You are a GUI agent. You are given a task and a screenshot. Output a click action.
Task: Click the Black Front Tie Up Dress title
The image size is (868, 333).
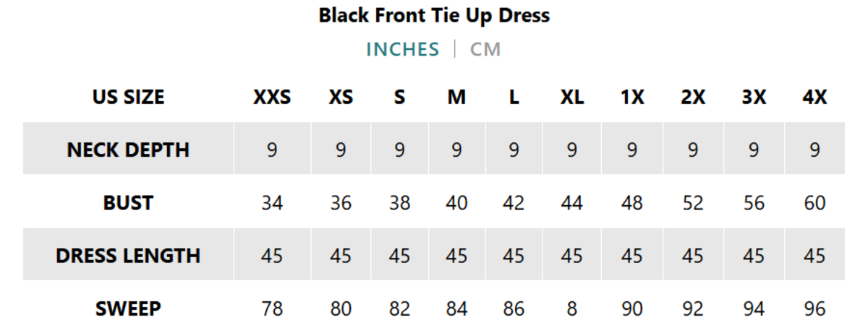tap(434, 15)
